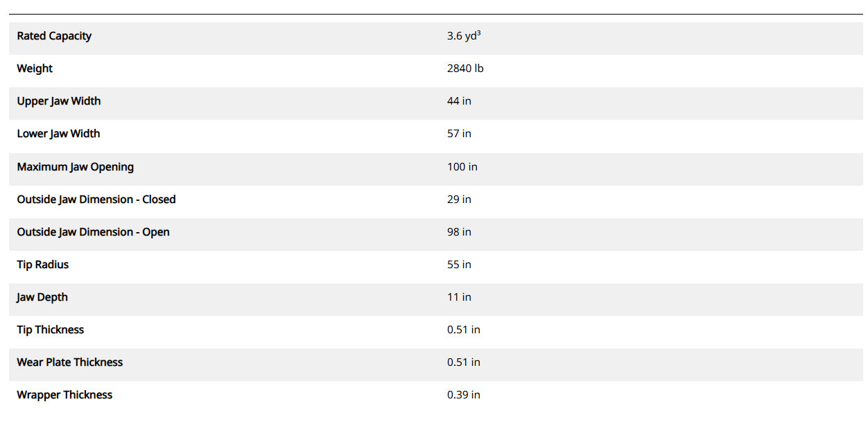This screenshot has width=868, height=422.
Task: Click the Upper Jaw Width label
Action: click(x=59, y=101)
